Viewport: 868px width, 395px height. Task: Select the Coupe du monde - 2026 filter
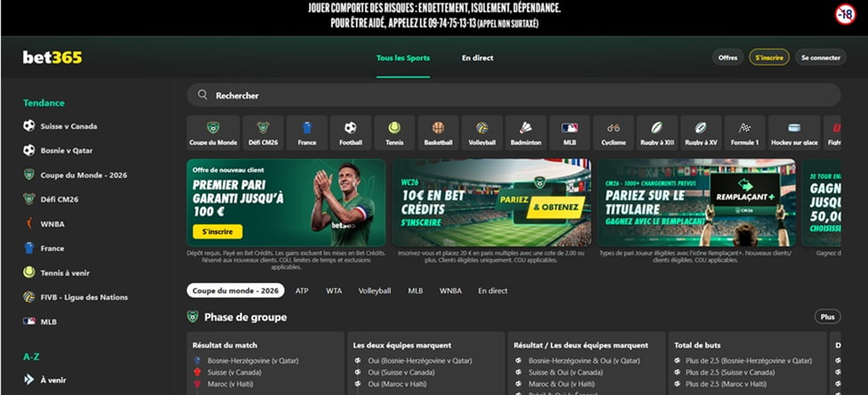[236, 290]
